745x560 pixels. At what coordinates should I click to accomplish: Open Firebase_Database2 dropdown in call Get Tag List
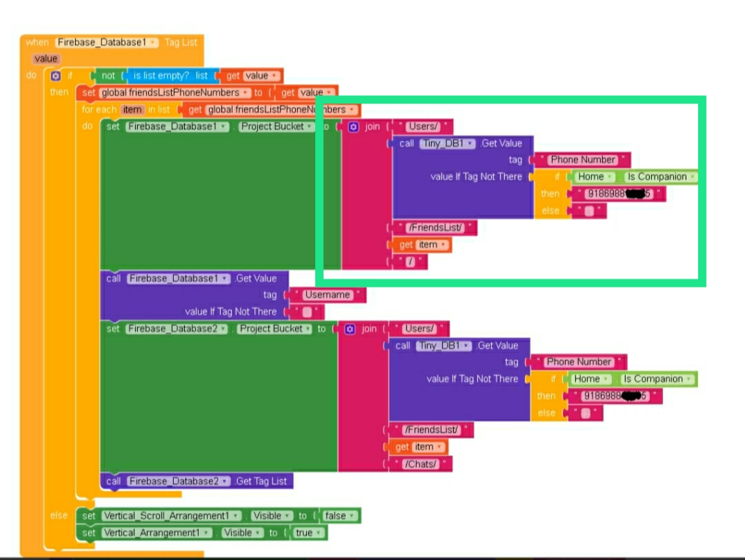click(179, 481)
